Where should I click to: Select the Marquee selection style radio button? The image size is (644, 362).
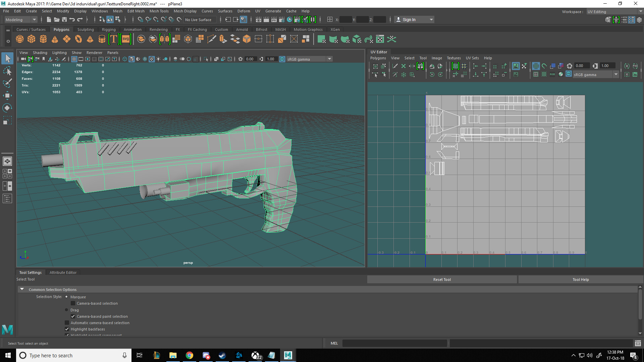pyautogui.click(x=67, y=297)
